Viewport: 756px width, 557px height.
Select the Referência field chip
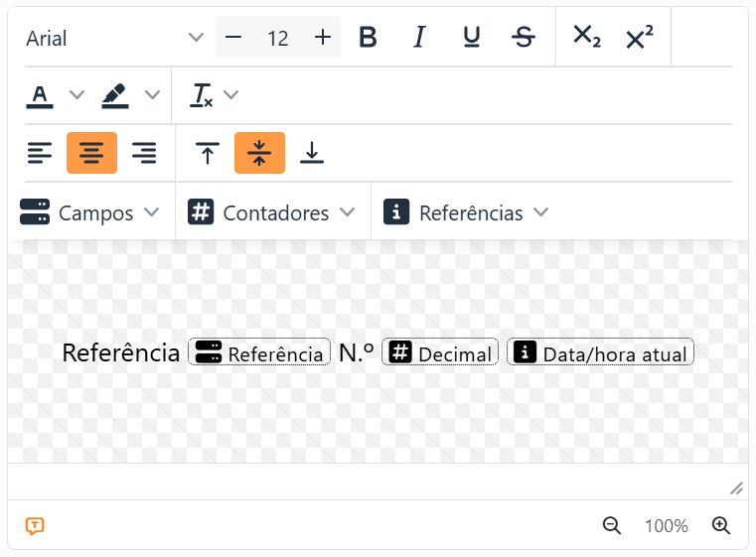point(259,352)
